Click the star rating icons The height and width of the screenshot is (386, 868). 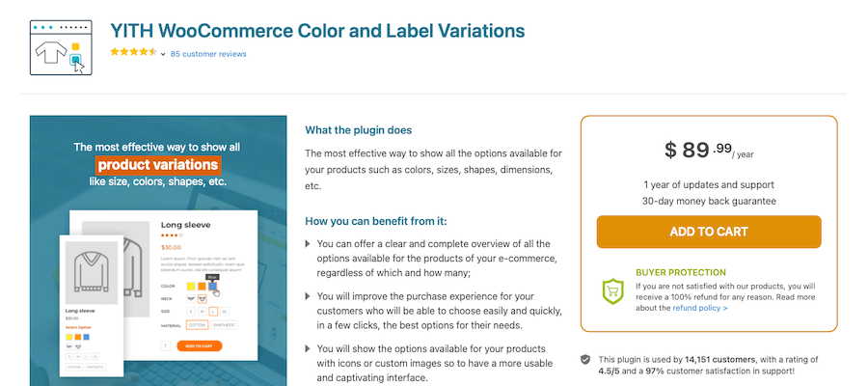pyautogui.click(x=132, y=53)
